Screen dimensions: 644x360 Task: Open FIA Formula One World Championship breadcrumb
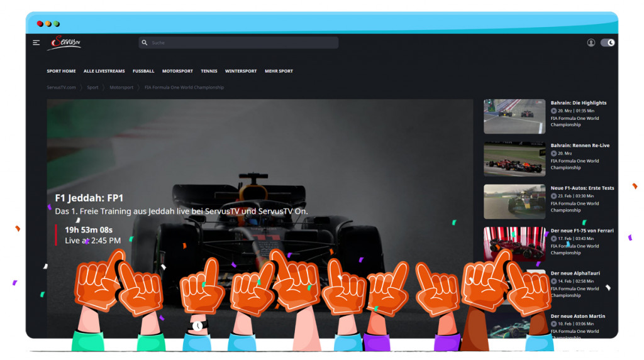tap(184, 87)
